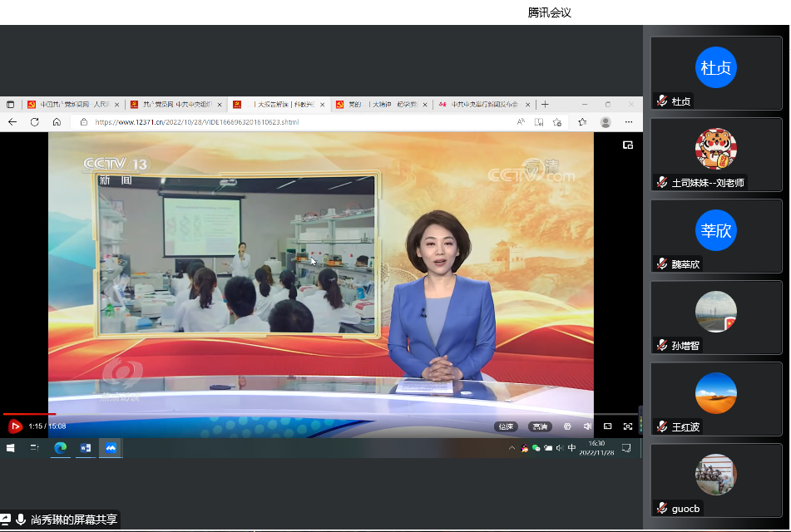This screenshot has width=791, height=532.
Task: Add this page to favorites
Action: [x=558, y=122]
